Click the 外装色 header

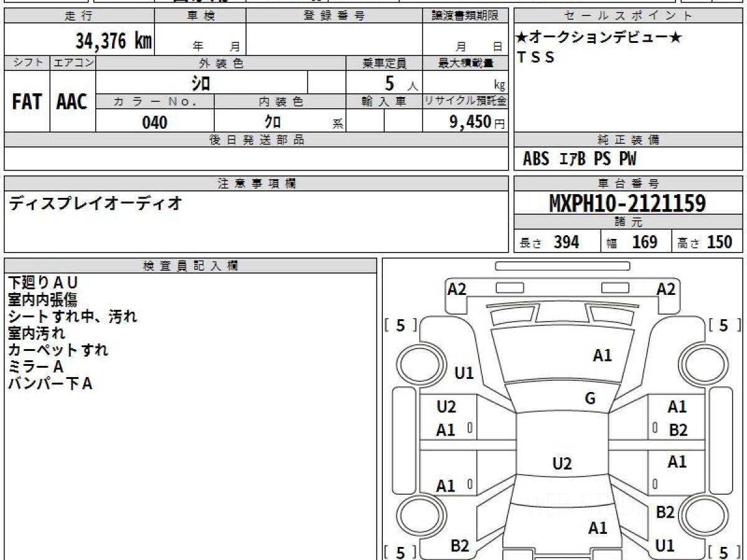click(x=221, y=63)
